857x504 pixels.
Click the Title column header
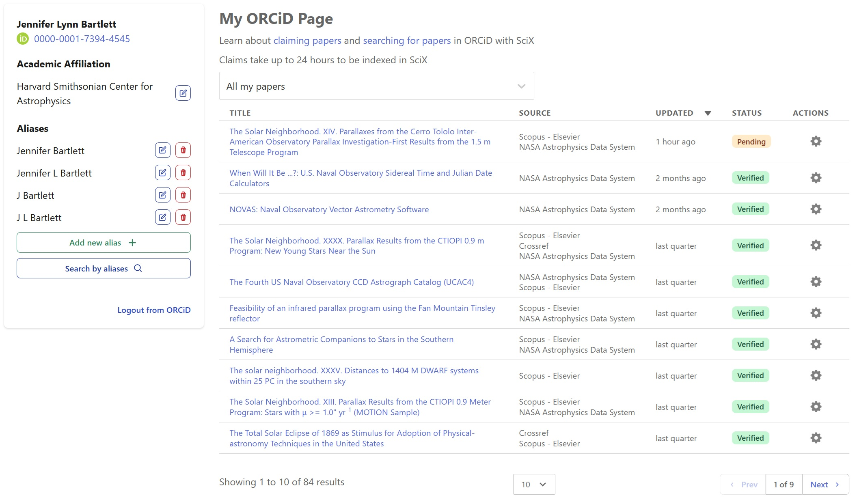pos(240,113)
